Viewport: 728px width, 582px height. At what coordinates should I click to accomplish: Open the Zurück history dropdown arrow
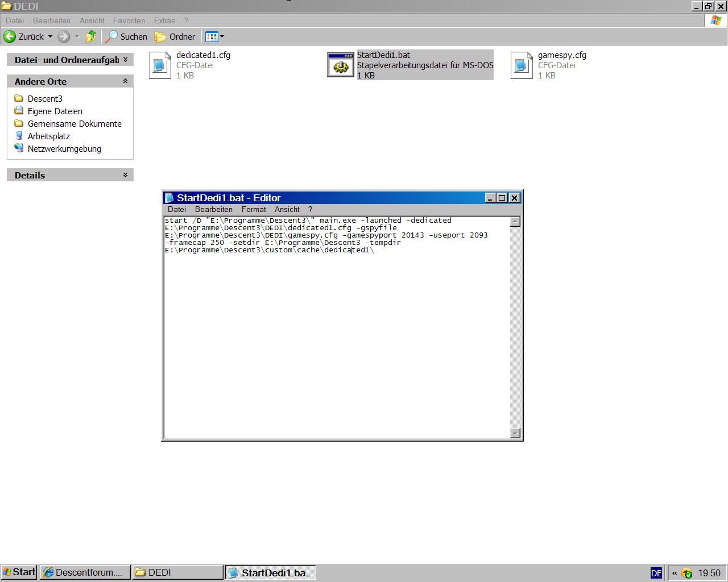(x=50, y=36)
